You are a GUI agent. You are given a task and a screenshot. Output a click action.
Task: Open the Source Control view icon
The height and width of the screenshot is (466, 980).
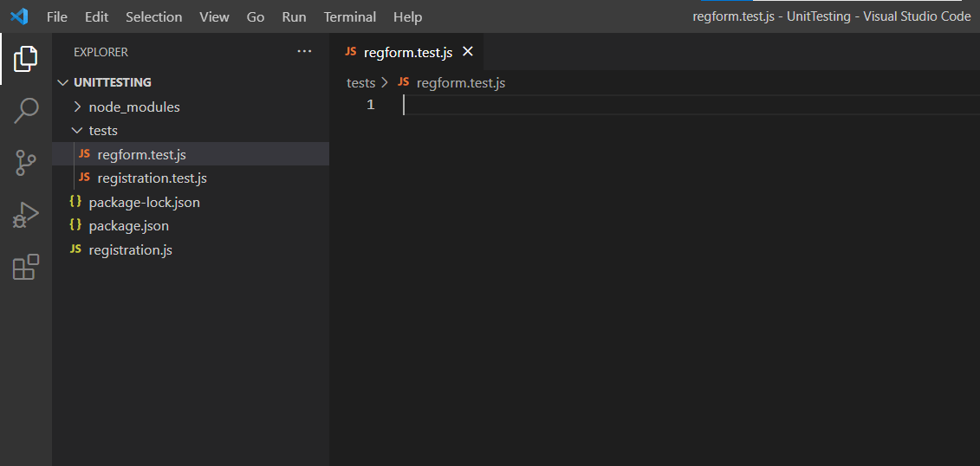coord(26,163)
